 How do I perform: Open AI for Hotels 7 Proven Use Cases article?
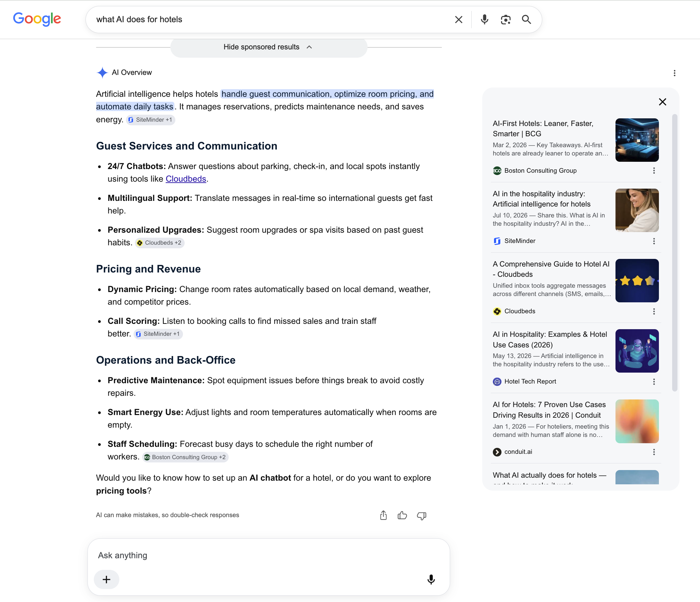(x=549, y=410)
